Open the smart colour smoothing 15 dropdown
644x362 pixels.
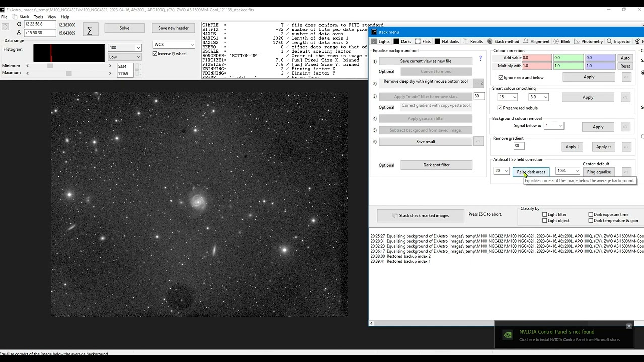point(507,97)
